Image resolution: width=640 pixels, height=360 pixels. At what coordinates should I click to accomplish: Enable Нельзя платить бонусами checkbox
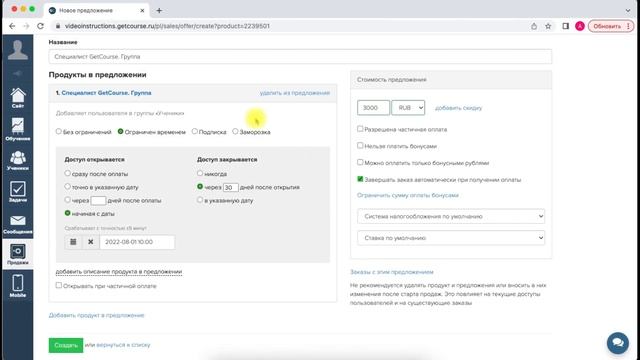click(360, 146)
